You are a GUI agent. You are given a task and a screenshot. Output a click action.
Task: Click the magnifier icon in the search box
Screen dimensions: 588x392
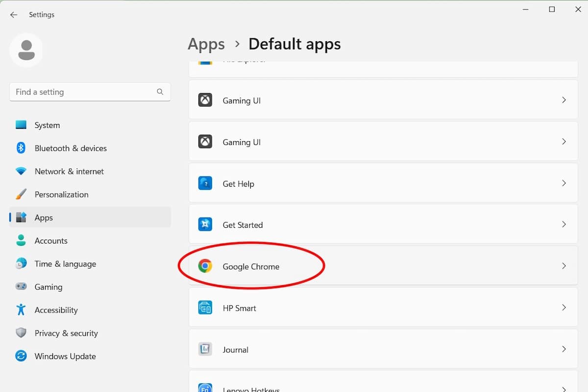(160, 92)
